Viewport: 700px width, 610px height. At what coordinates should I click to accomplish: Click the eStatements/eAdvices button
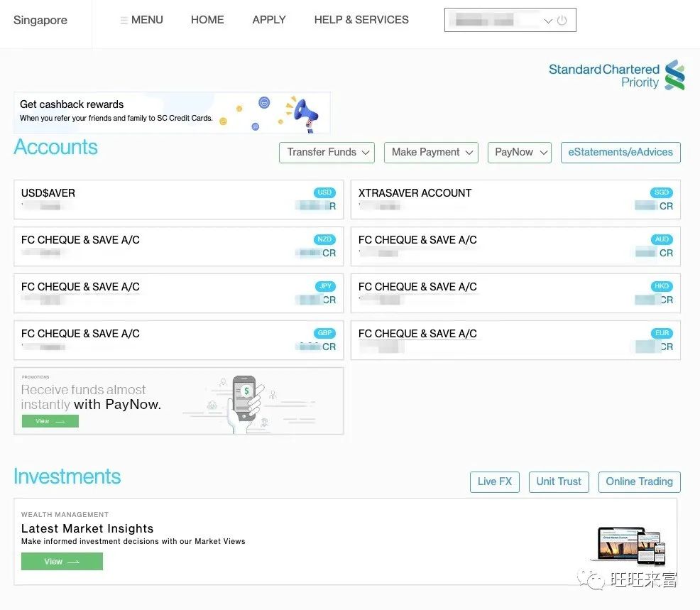620,152
